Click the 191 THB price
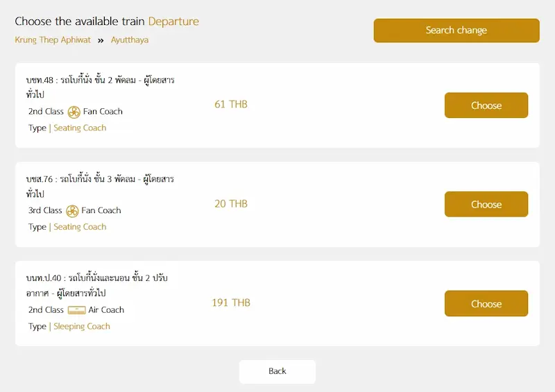 click(231, 303)
